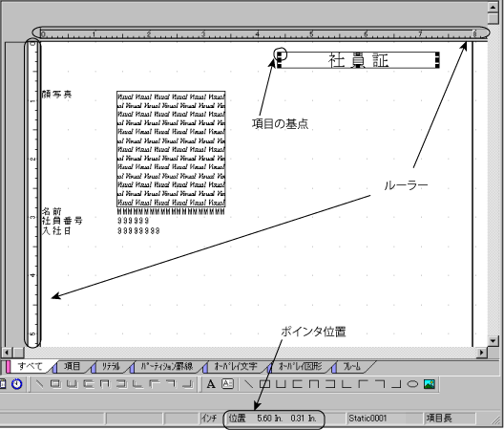This screenshot has width=504, height=430.
Task: Go to the オーバレイ図形 tab
Action: 301,366
